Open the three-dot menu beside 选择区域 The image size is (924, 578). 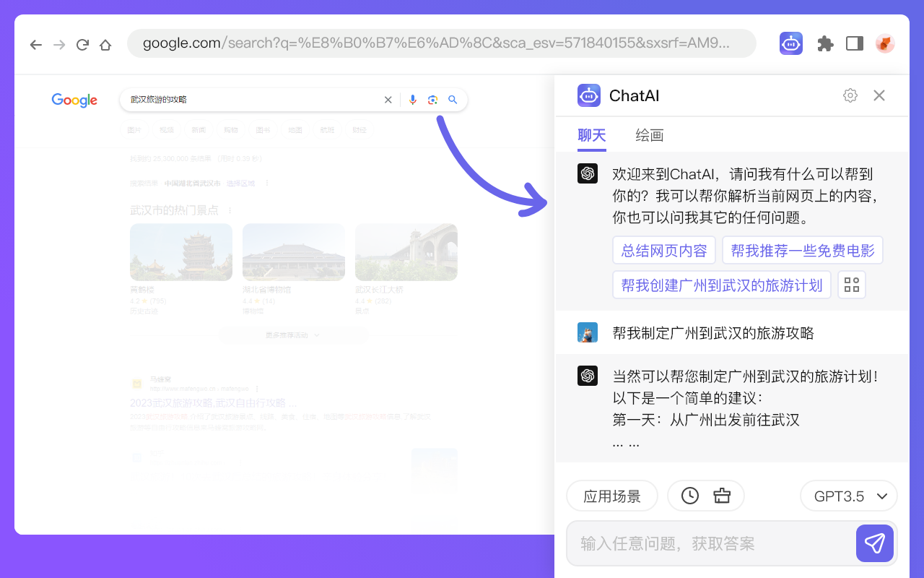tap(266, 184)
